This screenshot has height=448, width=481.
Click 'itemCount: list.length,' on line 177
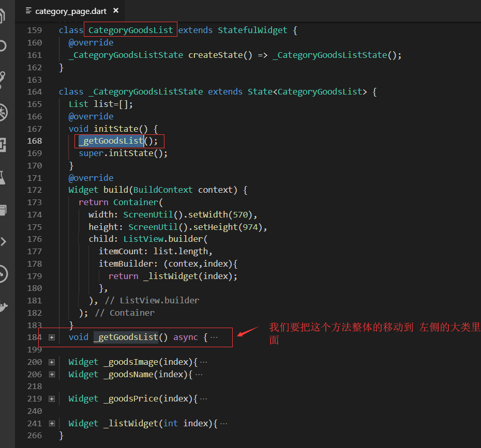[x=156, y=251]
